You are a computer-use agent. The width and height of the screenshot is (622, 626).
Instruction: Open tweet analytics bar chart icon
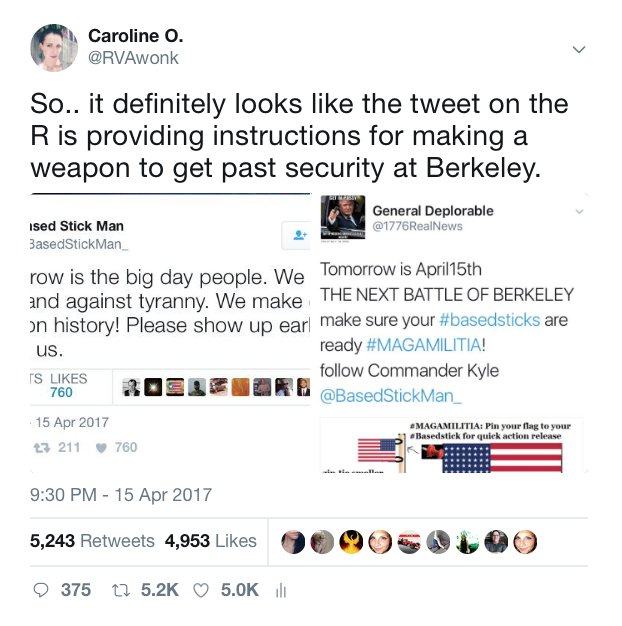tap(281, 590)
